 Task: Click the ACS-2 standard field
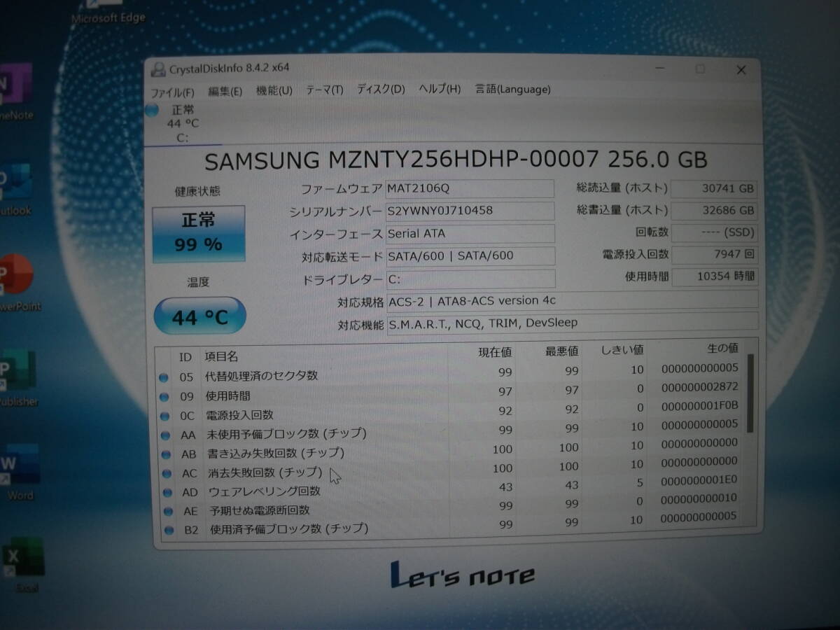(572, 300)
